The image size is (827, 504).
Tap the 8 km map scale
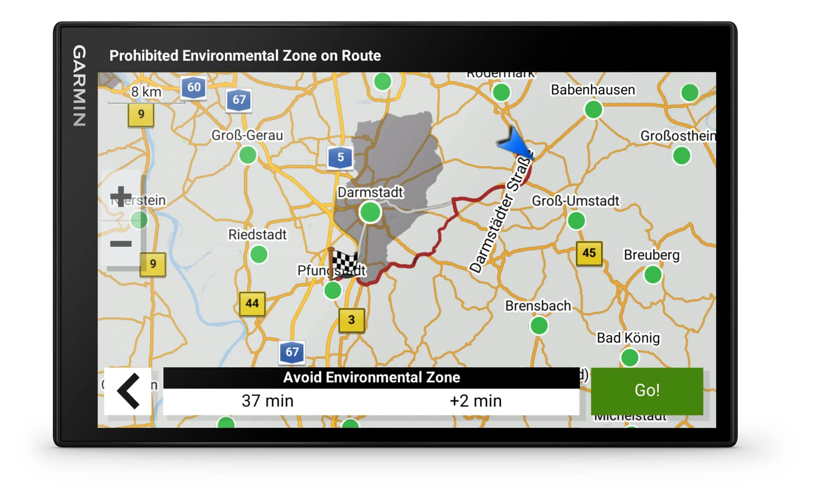point(146,93)
